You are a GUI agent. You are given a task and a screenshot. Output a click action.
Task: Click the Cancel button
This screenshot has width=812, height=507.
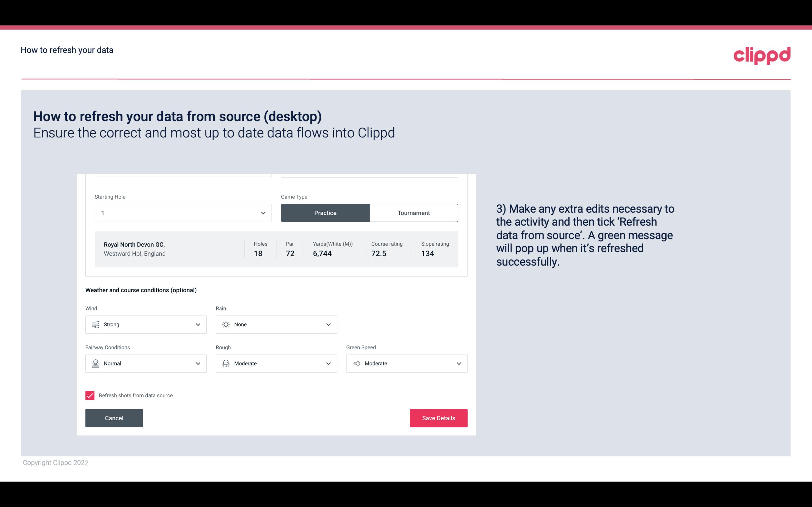coord(114,418)
